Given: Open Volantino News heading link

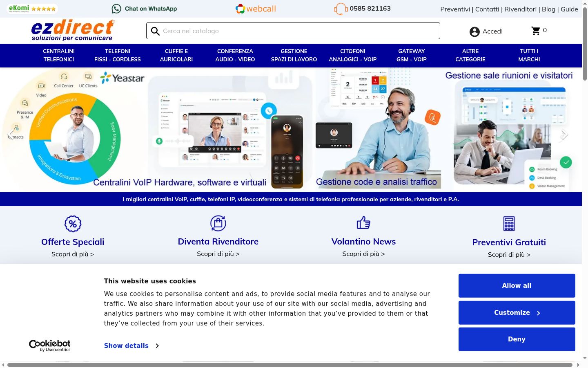Looking at the screenshot, I should click(x=363, y=242).
